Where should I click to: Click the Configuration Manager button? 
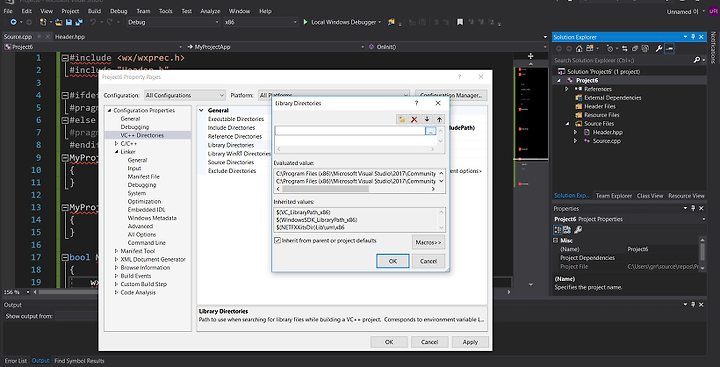click(x=451, y=96)
